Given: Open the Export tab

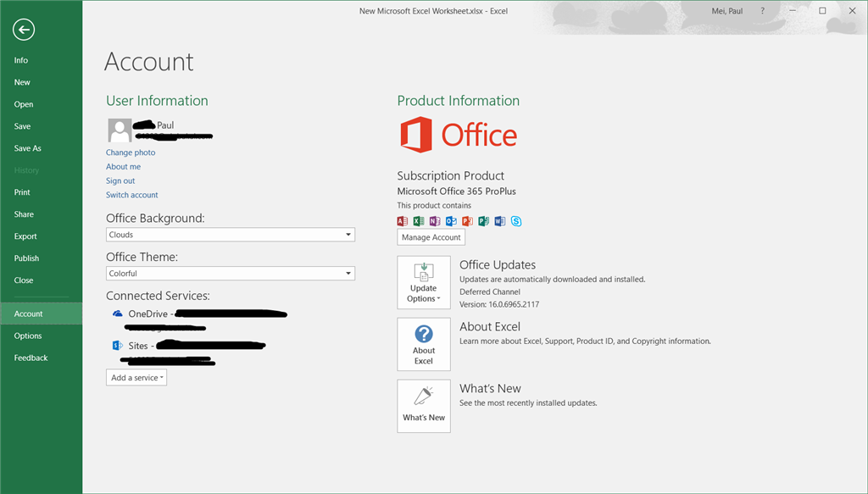Looking at the screenshot, I should pyautogui.click(x=25, y=236).
